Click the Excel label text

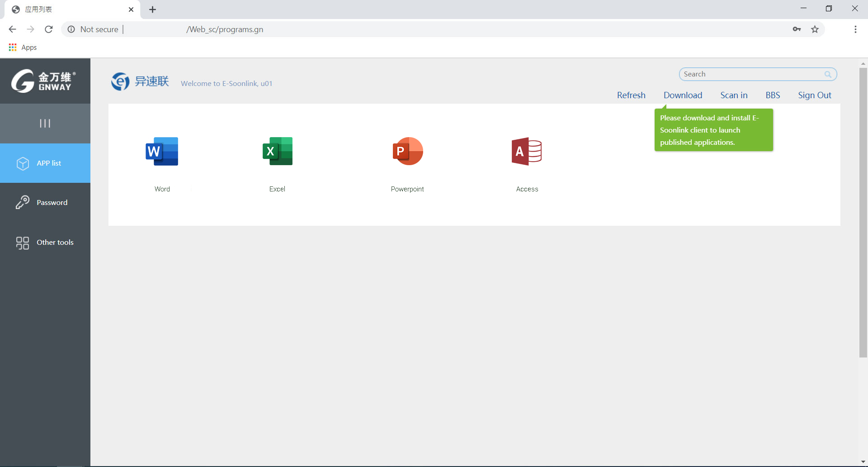277,189
